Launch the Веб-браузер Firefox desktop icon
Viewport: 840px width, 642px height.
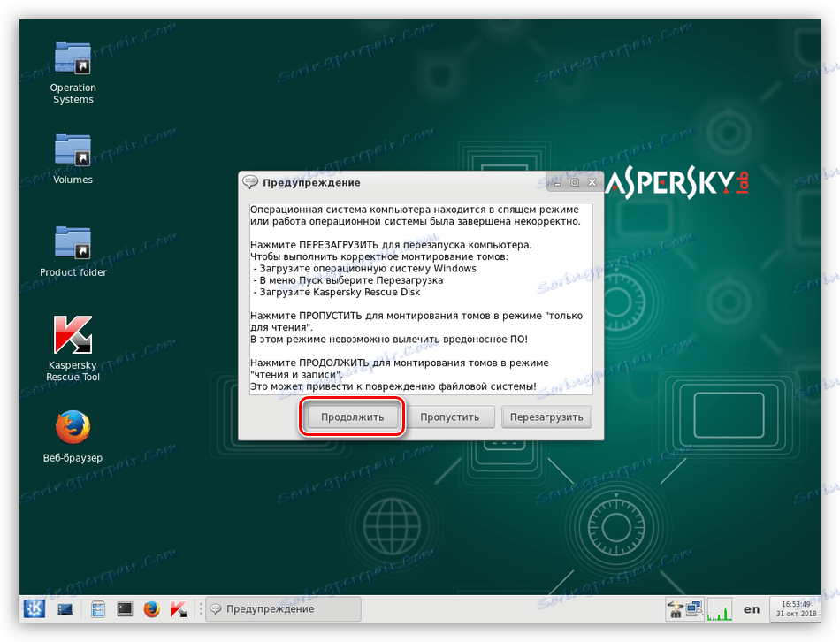73,436
